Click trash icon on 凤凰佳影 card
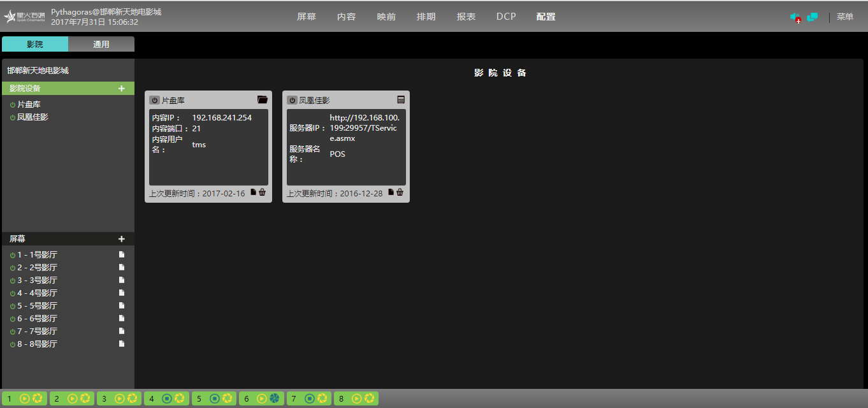868x408 pixels. coord(400,193)
